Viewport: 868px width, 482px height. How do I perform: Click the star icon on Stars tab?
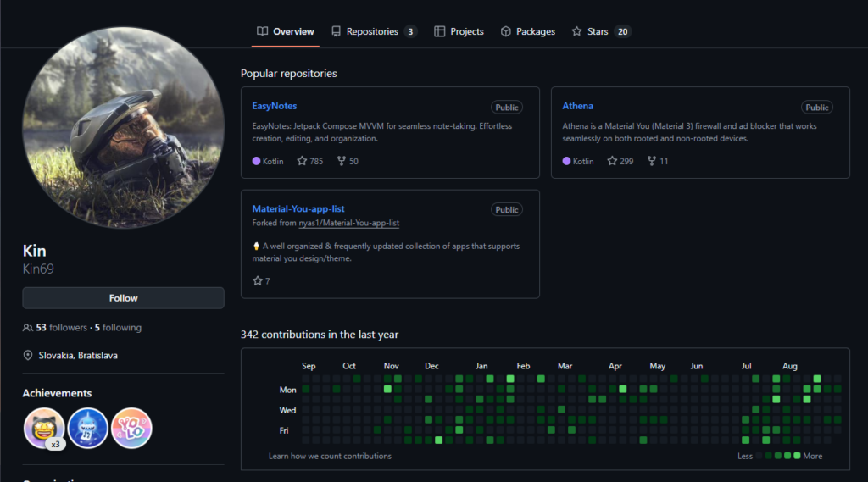point(576,31)
